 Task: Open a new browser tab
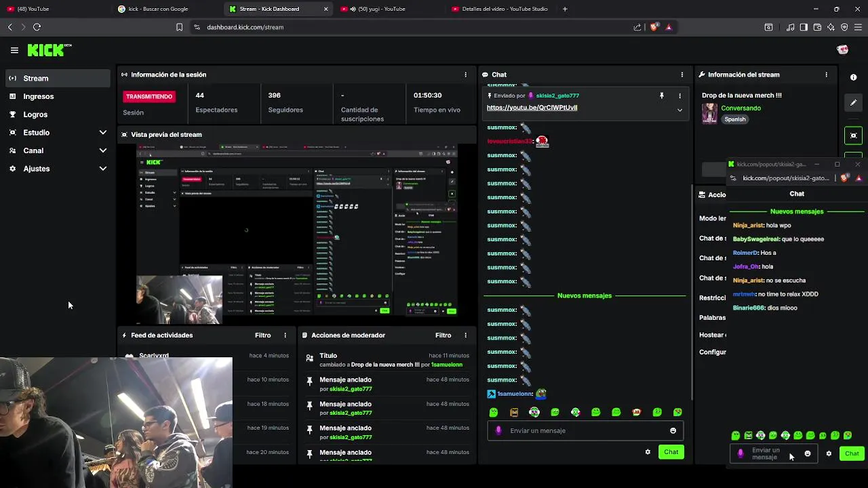[x=565, y=9]
